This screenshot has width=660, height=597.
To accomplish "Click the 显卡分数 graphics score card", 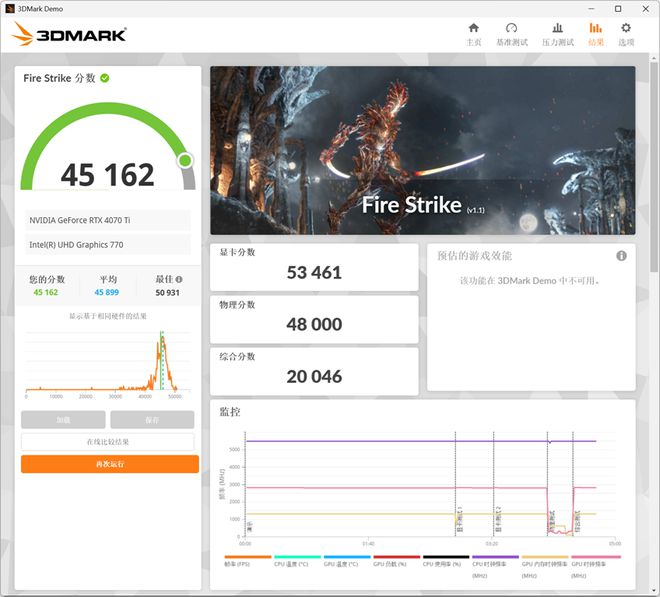I will (x=314, y=266).
